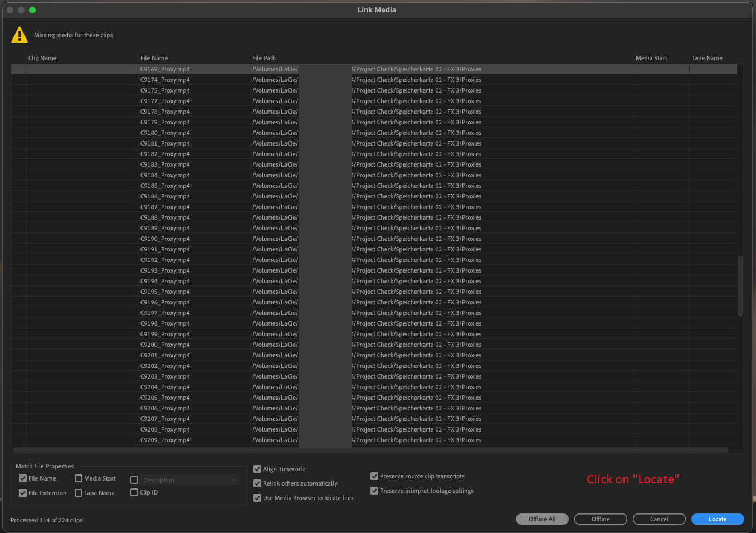Click the Cancel button
Screen dimensions: 756x533
click(x=659, y=519)
